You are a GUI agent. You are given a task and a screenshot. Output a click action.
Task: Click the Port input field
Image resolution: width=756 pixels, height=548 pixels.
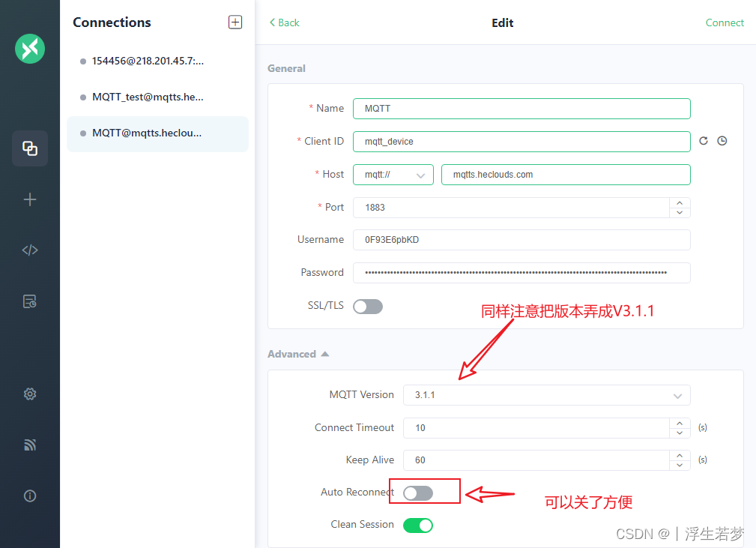point(511,208)
